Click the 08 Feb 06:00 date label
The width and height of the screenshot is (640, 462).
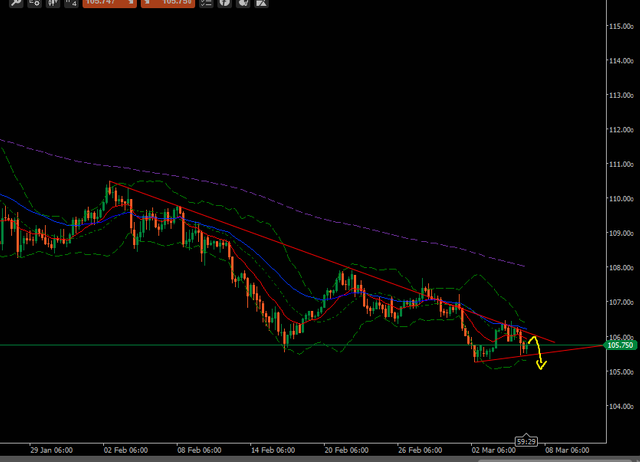coord(199,450)
